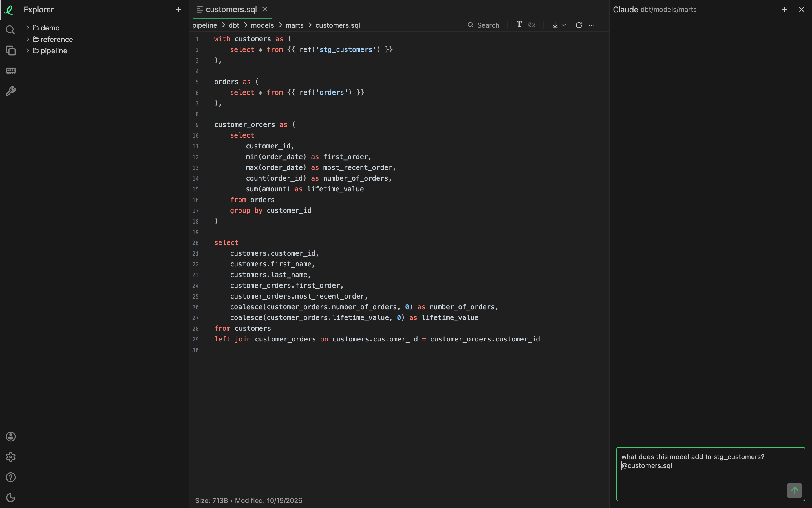Click the text format T icon
The width and height of the screenshot is (812, 508).
(x=519, y=25)
